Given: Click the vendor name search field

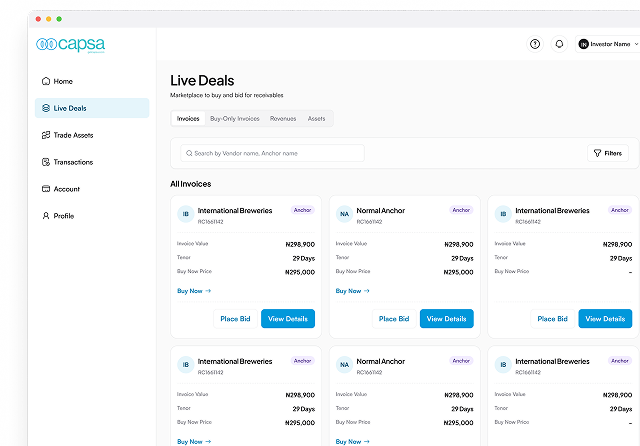Looking at the screenshot, I should [x=272, y=153].
